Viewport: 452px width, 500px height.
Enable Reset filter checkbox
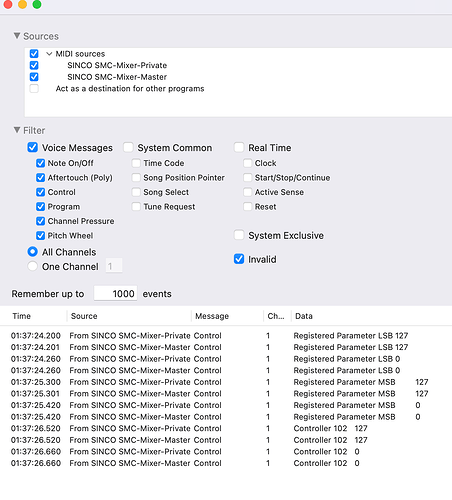pyautogui.click(x=247, y=207)
